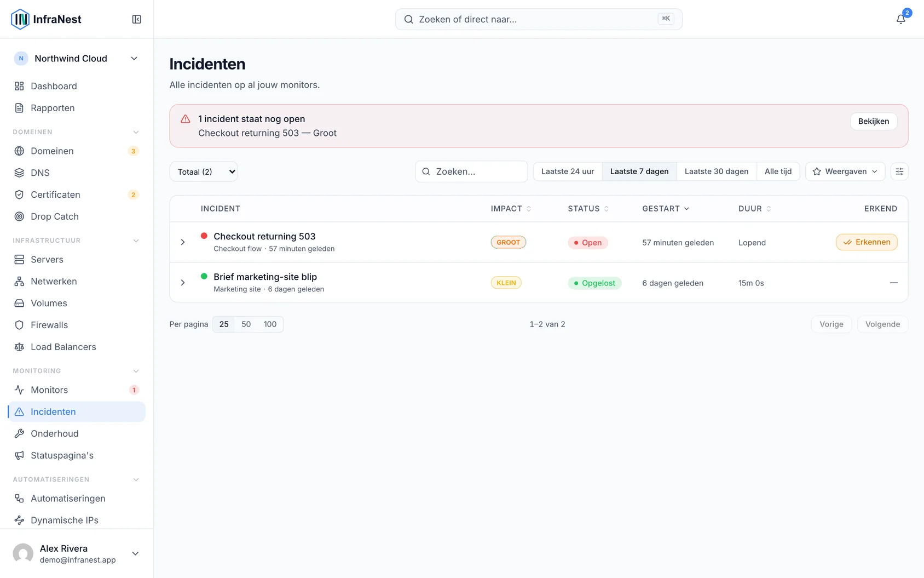Set 50 rows per page
Screen dimensions: 924x578
tap(246, 324)
